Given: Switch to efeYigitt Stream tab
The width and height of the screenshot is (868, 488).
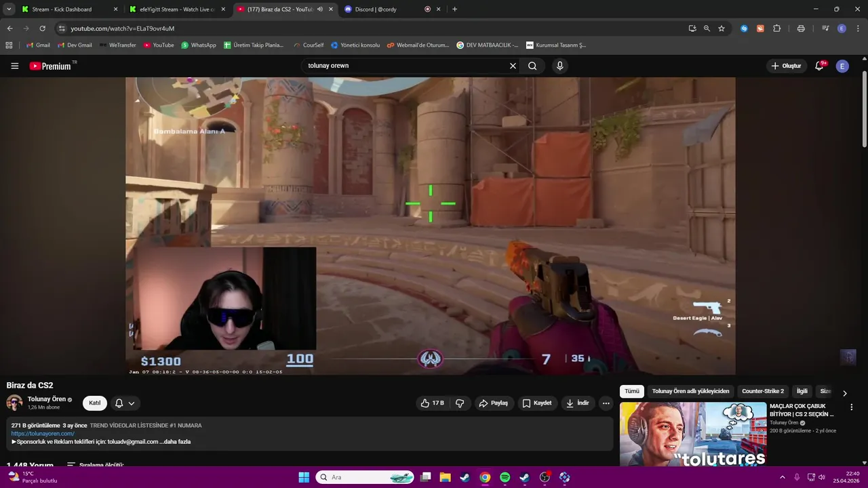Looking at the screenshot, I should click(176, 9).
